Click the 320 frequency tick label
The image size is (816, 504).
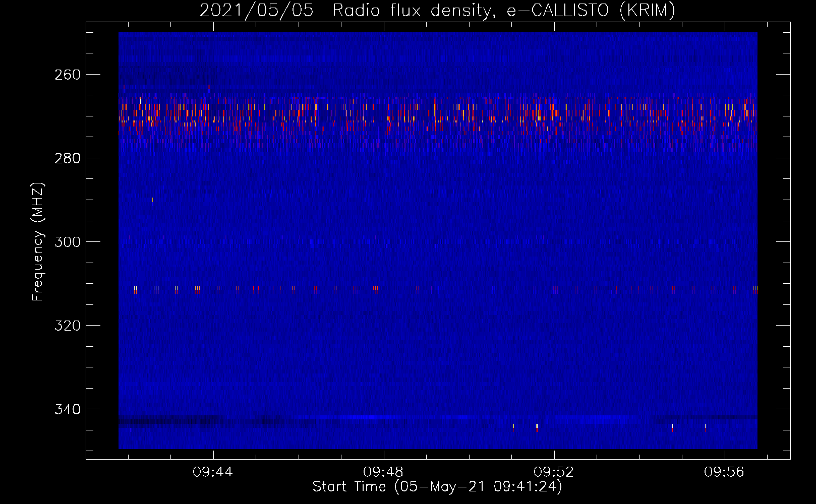[x=68, y=326]
